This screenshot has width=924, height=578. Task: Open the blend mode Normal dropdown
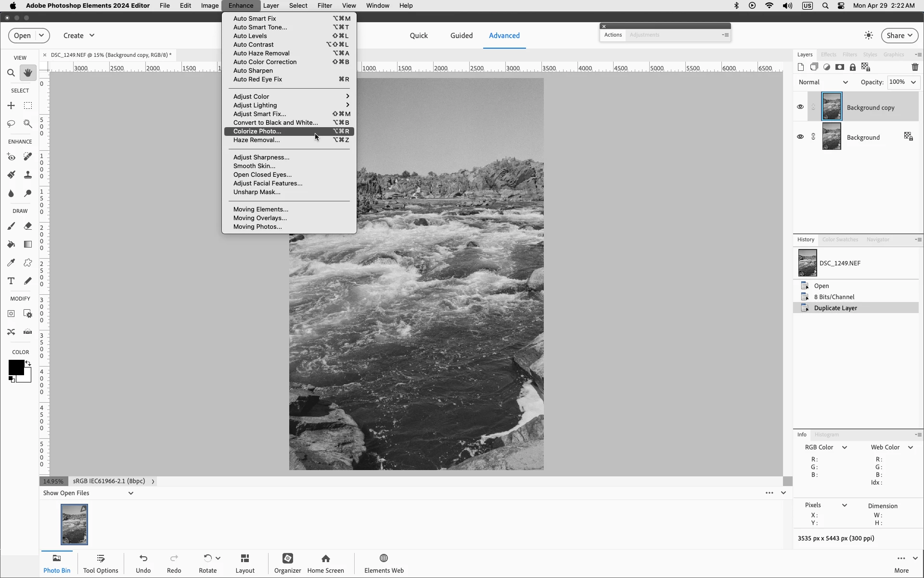[823, 82]
